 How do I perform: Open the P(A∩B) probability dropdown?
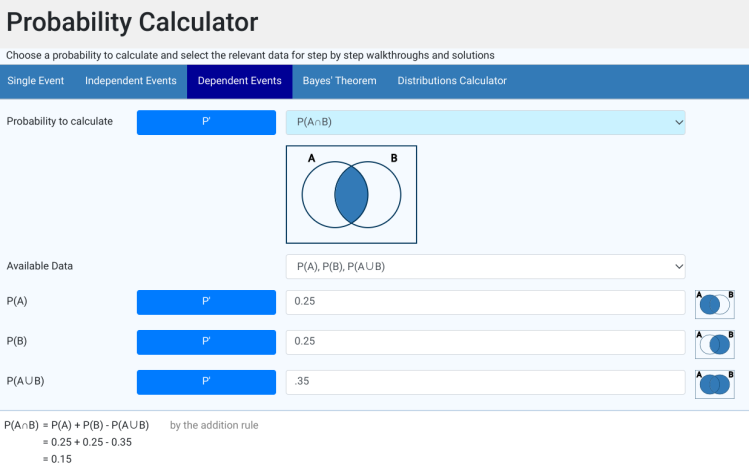485,122
